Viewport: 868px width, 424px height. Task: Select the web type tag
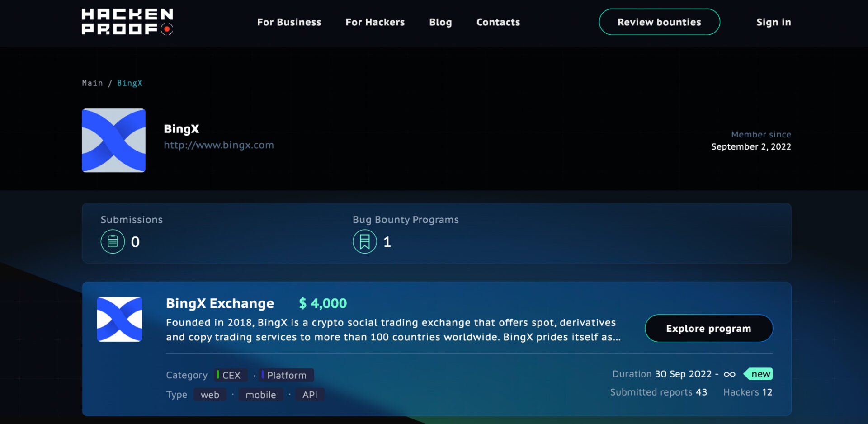[x=210, y=395]
